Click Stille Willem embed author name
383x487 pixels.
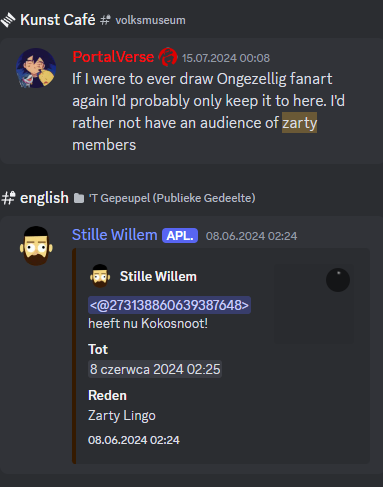(158, 276)
